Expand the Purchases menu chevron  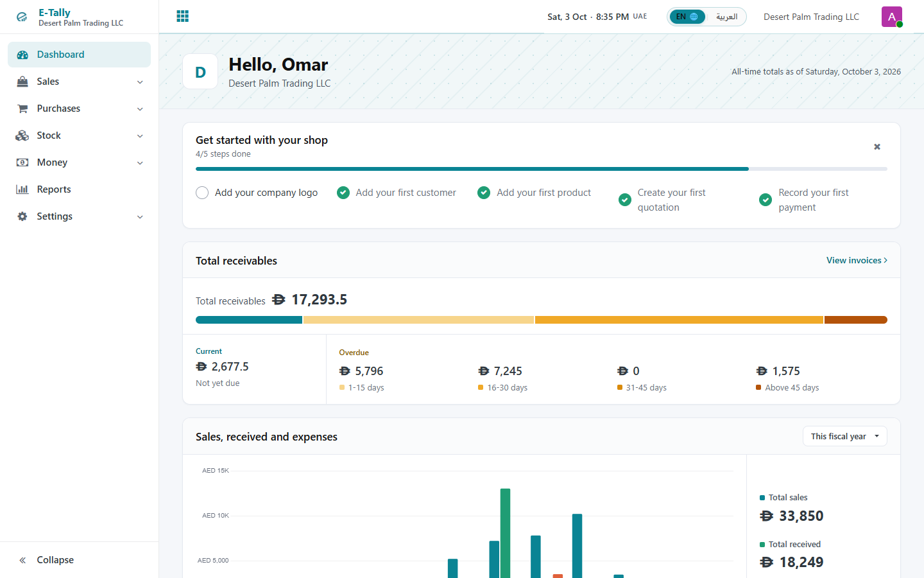coord(140,109)
